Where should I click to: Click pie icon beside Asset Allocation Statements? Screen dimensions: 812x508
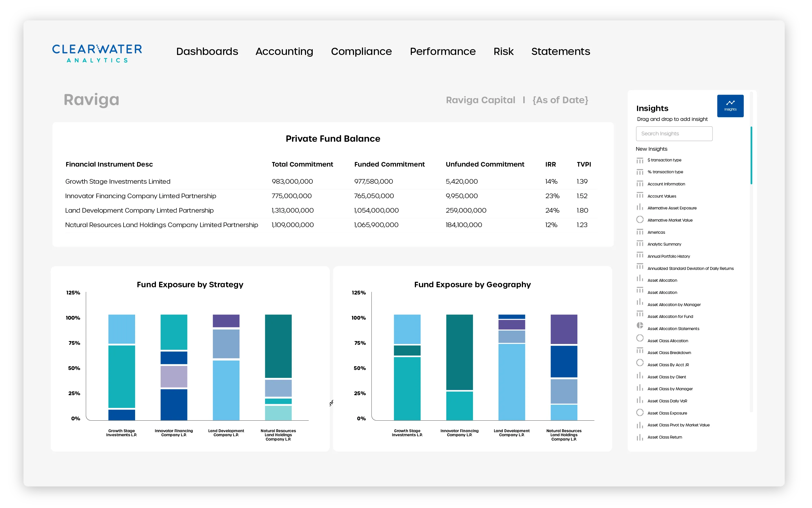[x=640, y=325]
